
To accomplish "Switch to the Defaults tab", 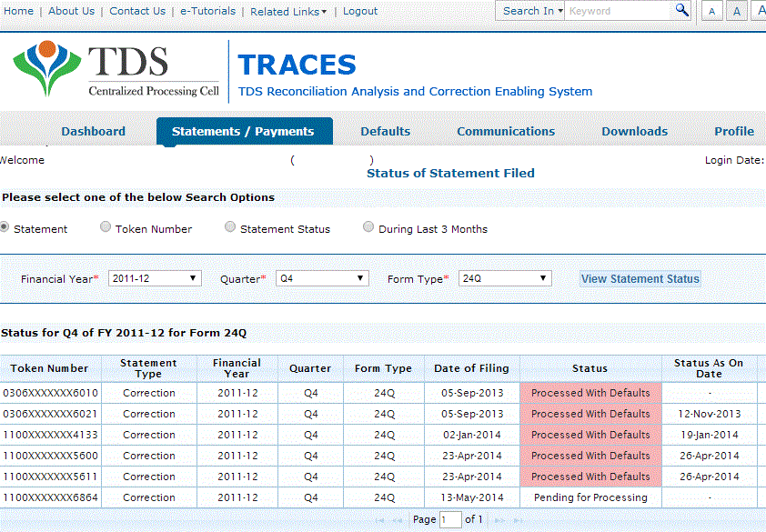I will (x=385, y=130).
